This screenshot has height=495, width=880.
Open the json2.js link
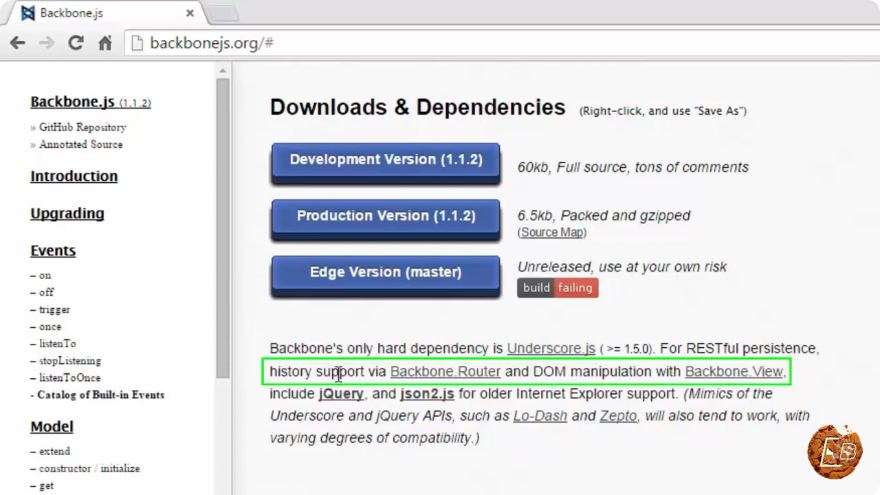[x=427, y=394]
